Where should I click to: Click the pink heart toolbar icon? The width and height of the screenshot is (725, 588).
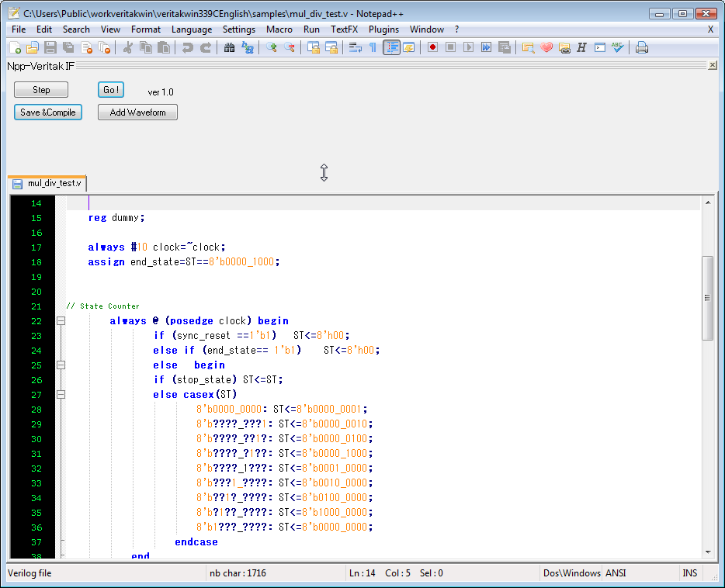[546, 47]
